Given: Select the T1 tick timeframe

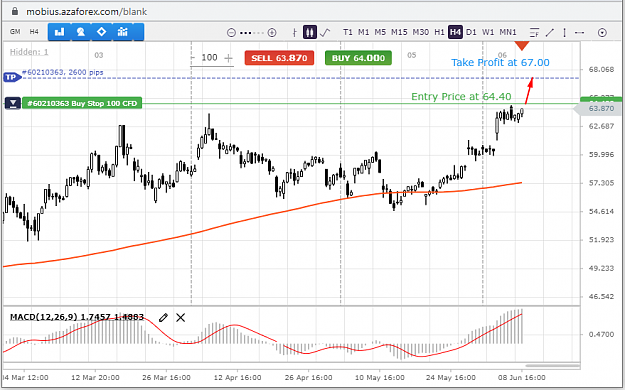Looking at the screenshot, I should point(348,32).
